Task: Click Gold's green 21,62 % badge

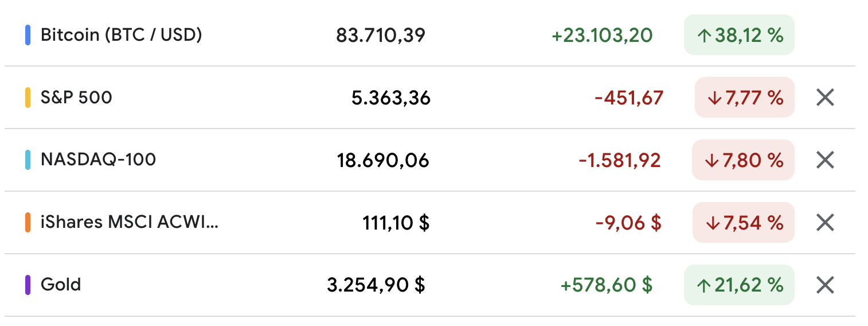Action: pyautogui.click(x=739, y=285)
